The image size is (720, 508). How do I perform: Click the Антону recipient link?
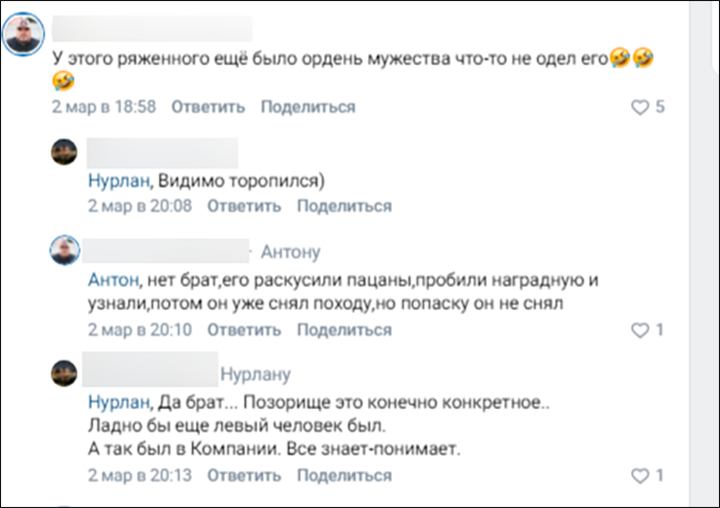(290, 252)
